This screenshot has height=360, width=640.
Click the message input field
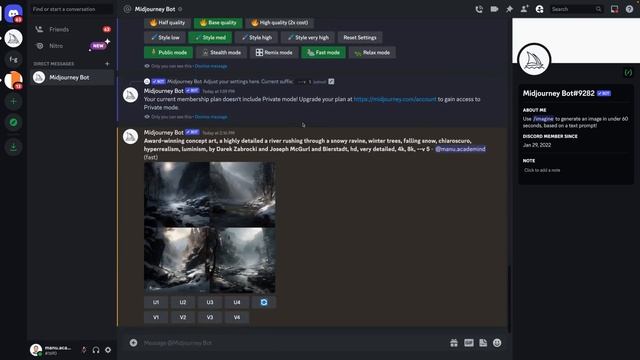[294, 343]
